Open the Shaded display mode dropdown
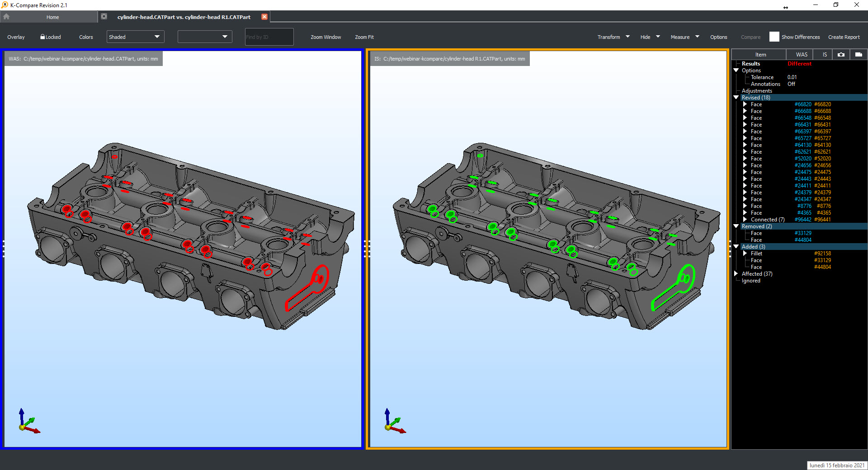The width and height of the screenshot is (868, 470). [135, 37]
